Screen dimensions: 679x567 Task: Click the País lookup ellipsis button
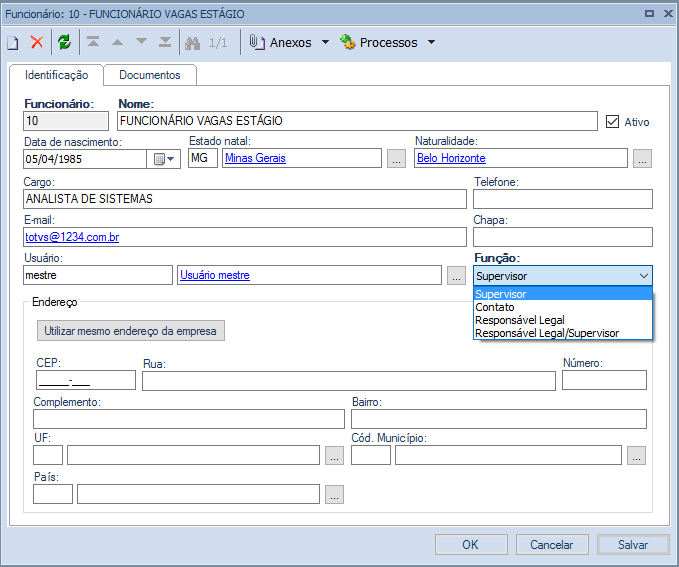(334, 495)
